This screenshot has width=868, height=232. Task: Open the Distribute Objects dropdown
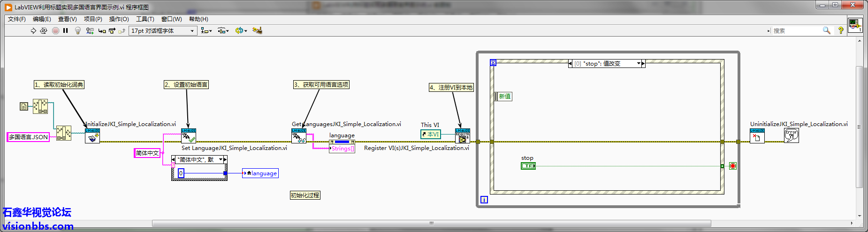(x=223, y=30)
